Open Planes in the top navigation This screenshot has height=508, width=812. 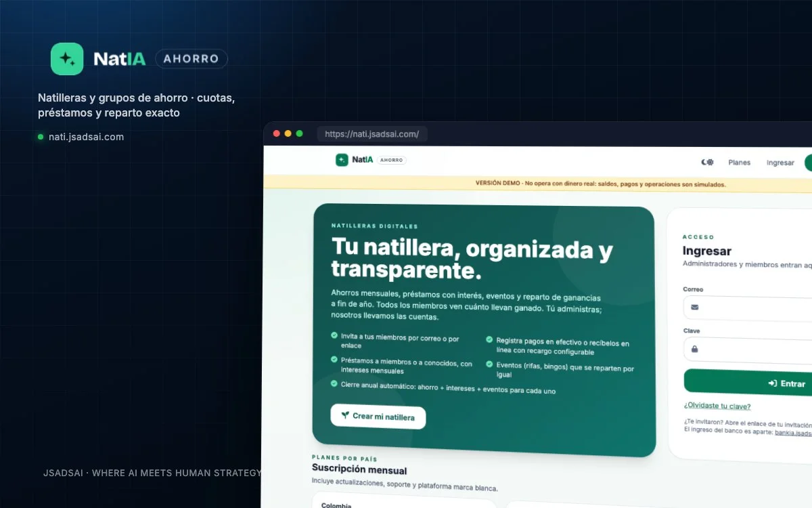(740, 163)
